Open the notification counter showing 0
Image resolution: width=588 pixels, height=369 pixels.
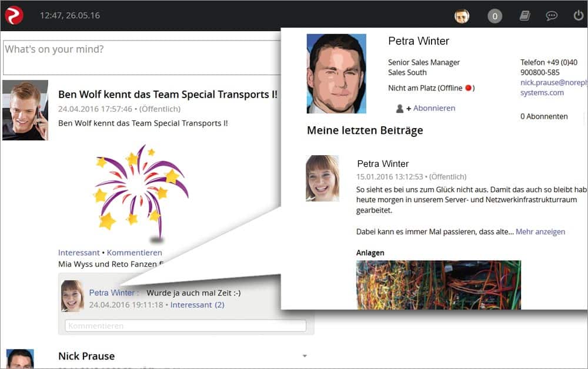click(495, 16)
